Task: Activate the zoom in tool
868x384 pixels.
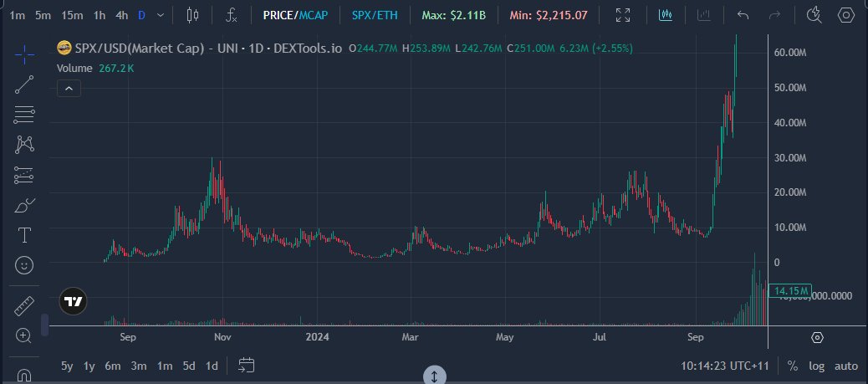Action: [x=23, y=335]
